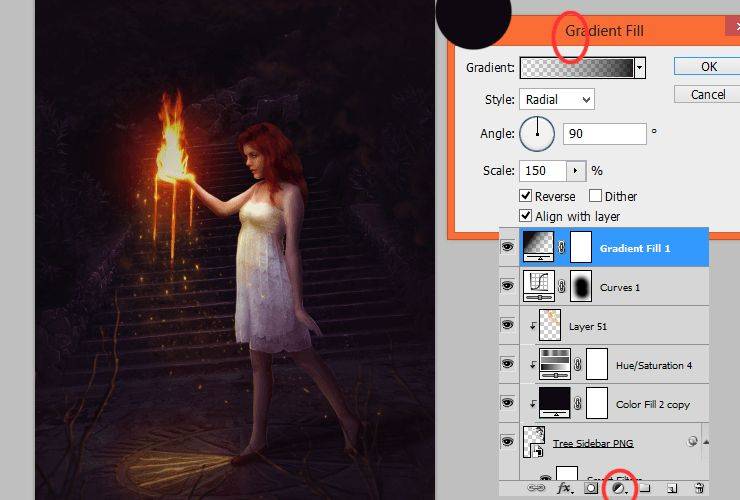Click the Hue/Saturation 4 link chain icon
Screen dimensions: 740x500
coord(578,364)
